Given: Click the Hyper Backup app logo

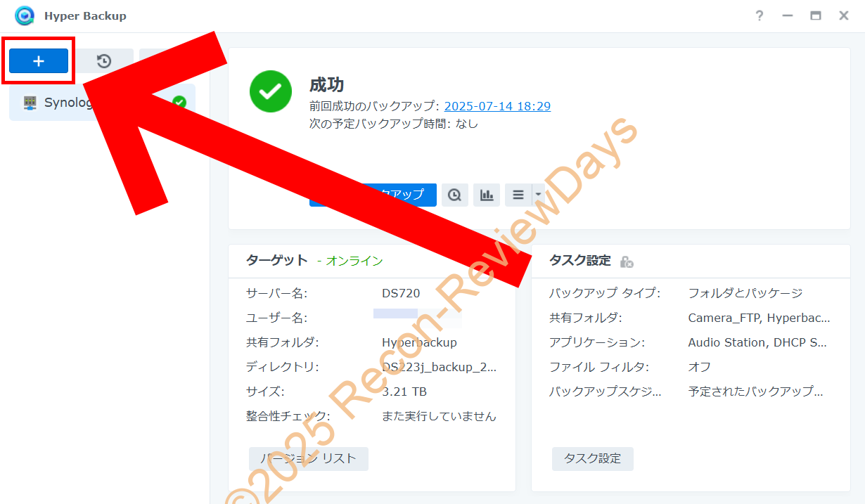Looking at the screenshot, I should (25, 15).
